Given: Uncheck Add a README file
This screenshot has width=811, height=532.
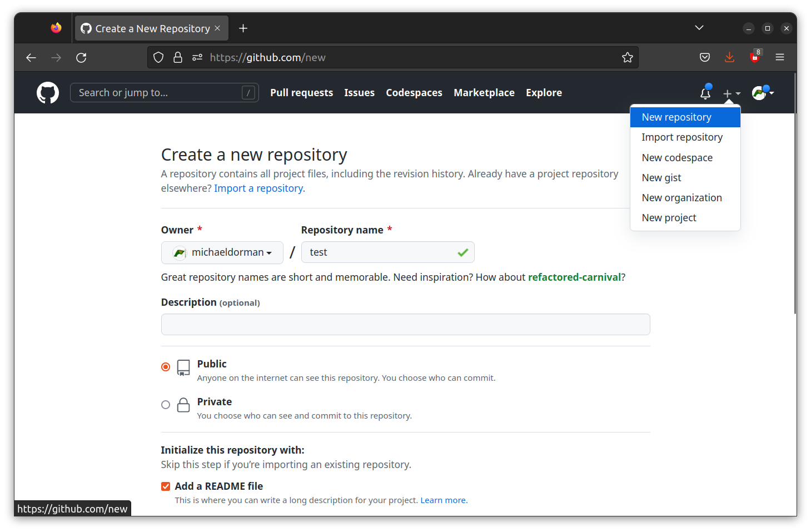Looking at the screenshot, I should point(165,486).
